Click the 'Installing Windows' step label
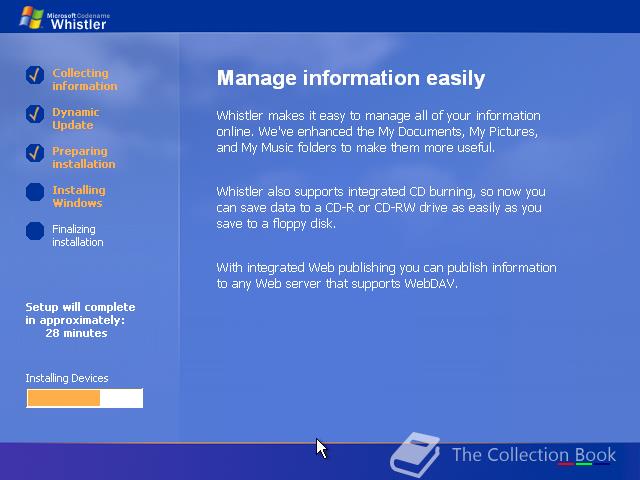 coord(79,197)
